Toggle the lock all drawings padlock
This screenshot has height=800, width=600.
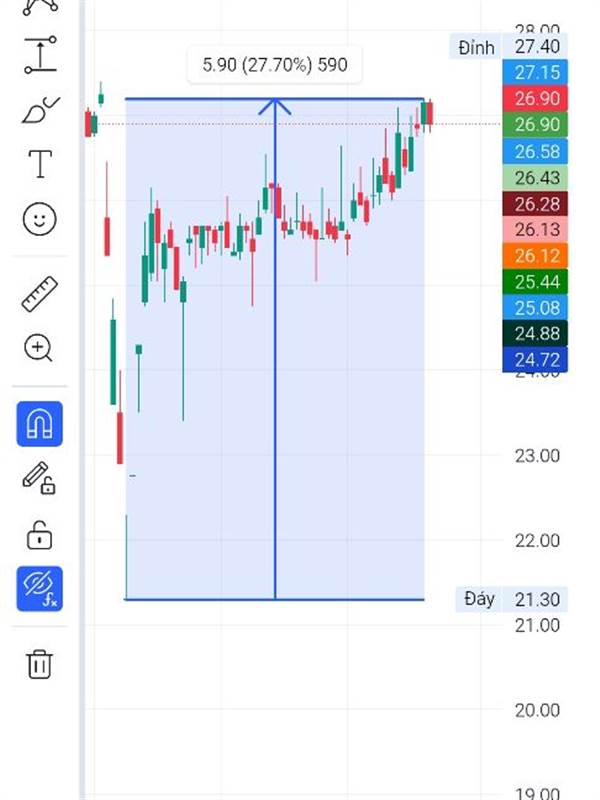(39, 535)
